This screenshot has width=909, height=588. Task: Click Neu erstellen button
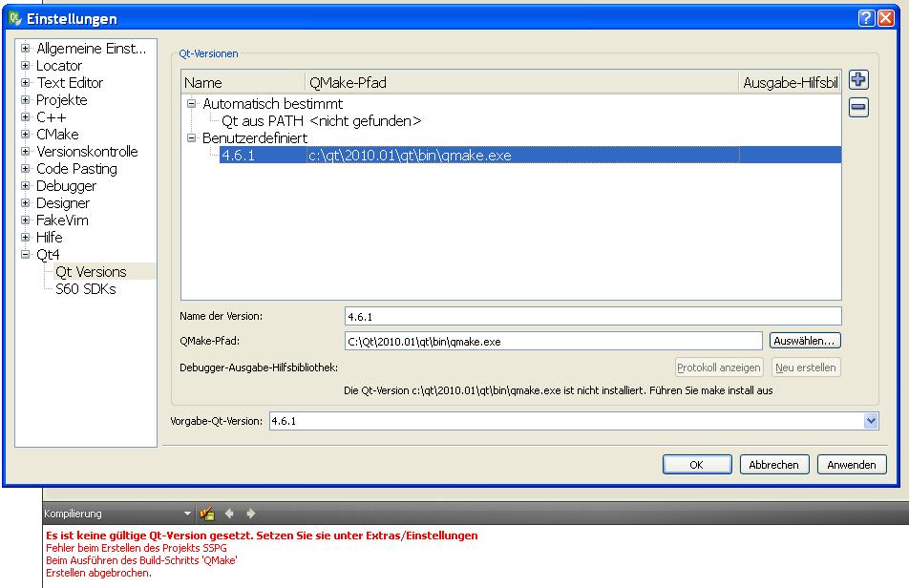click(805, 367)
